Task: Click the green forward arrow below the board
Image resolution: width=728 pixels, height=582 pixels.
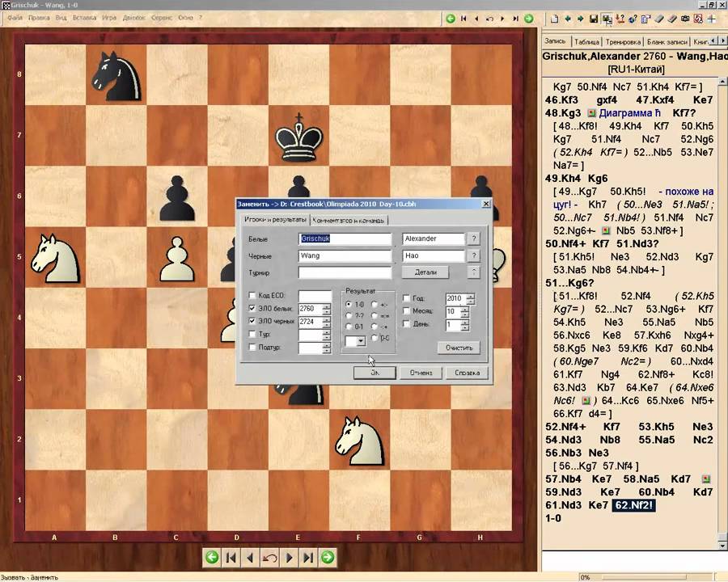Action: (328, 557)
